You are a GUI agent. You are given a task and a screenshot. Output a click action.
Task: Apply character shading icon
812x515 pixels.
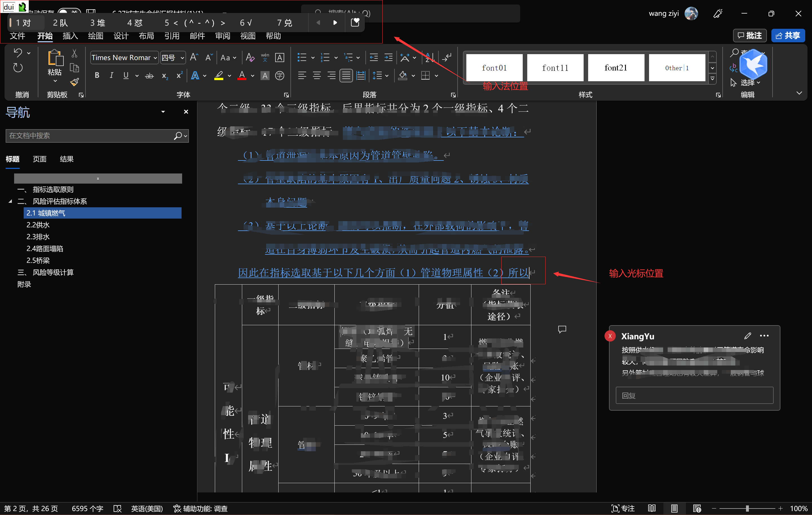[x=265, y=76]
